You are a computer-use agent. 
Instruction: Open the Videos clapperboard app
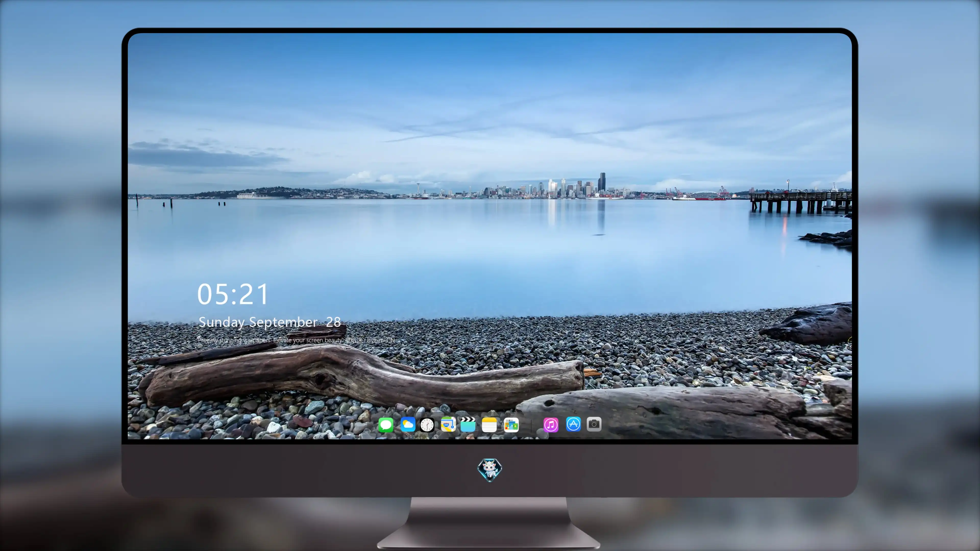[x=468, y=424]
